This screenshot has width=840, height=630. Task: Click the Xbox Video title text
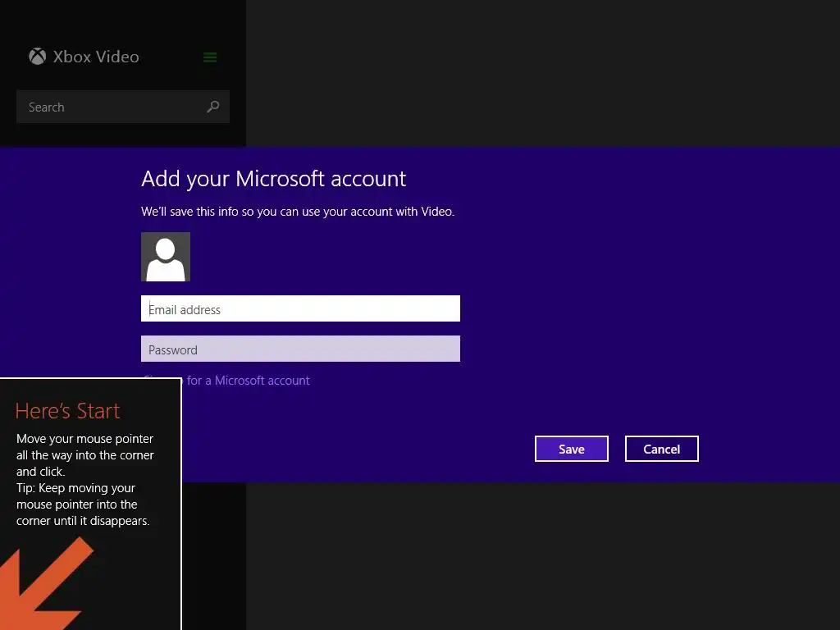click(96, 57)
